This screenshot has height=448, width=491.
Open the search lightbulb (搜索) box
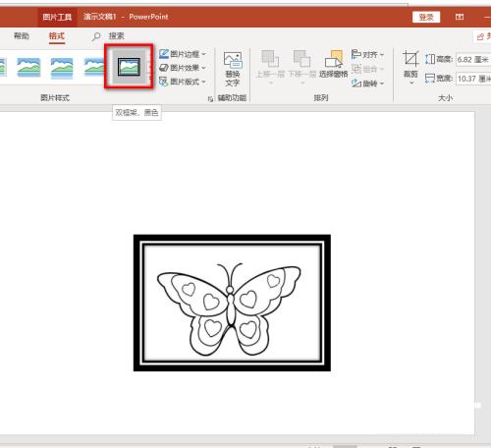click(108, 36)
